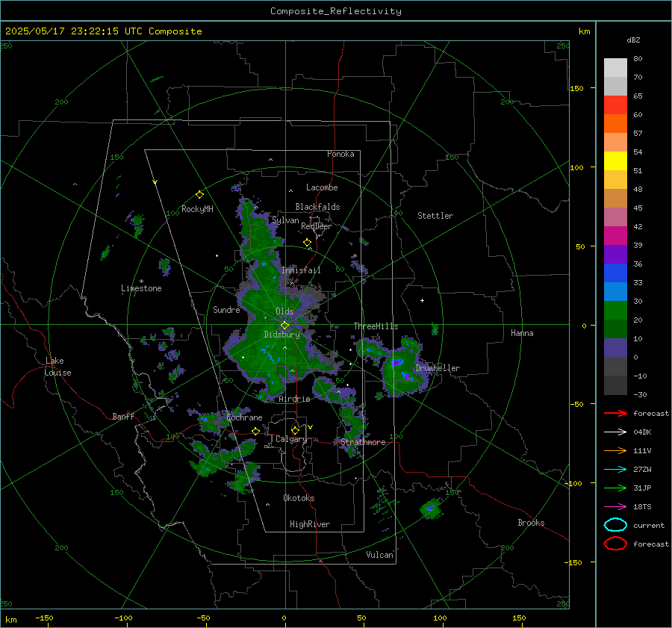Pick the dark orange 60–57 dBZ swatch
The image size is (672, 628).
point(615,123)
